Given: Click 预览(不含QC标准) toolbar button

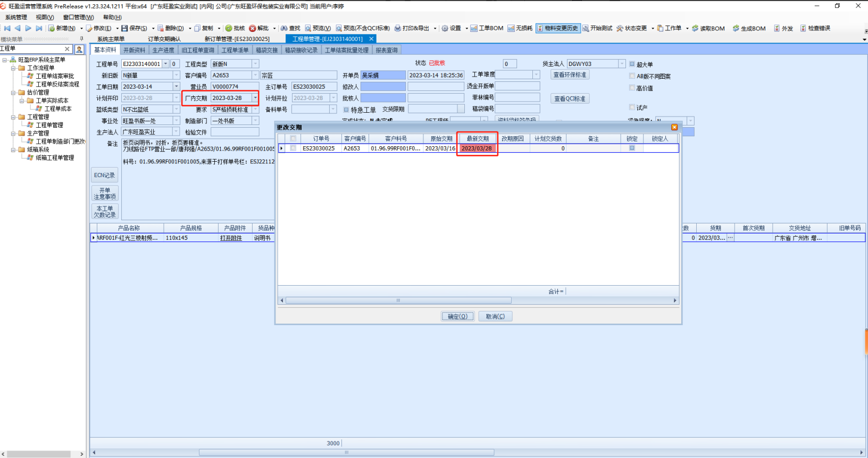Looking at the screenshot, I should (363, 28).
